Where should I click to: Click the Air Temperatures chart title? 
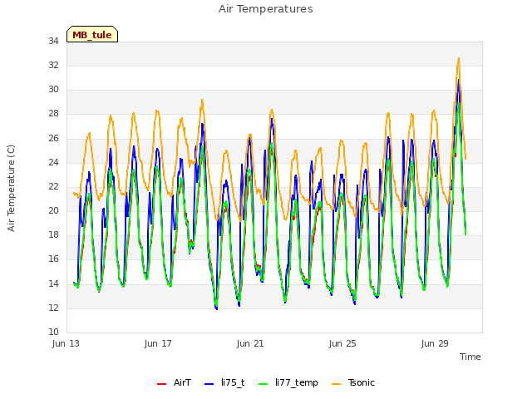point(266,9)
